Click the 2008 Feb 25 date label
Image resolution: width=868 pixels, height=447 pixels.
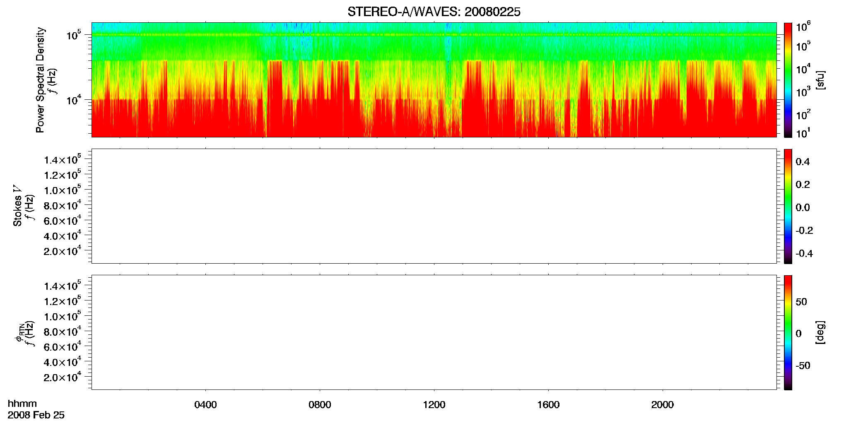tap(36, 415)
